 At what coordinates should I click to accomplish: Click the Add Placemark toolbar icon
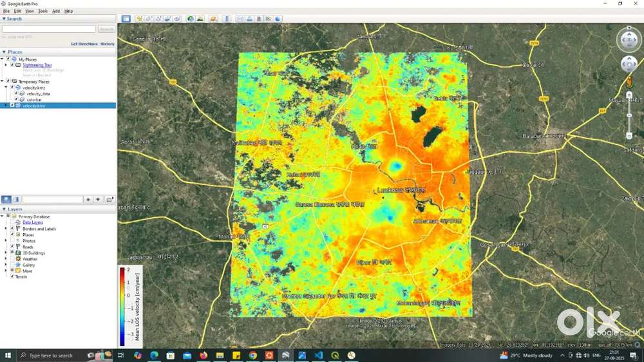[138, 19]
